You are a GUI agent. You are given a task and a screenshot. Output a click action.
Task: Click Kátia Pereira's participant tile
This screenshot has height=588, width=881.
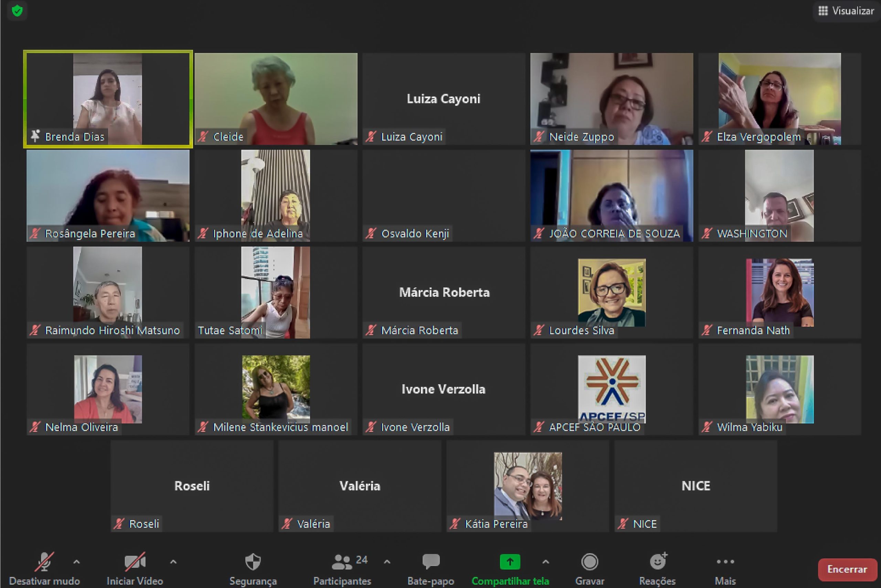coord(528,486)
